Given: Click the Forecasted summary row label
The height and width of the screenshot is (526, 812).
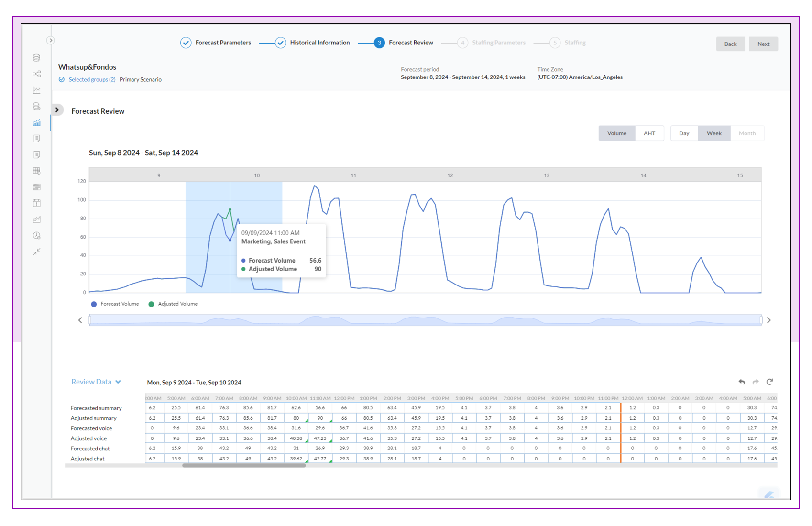Looking at the screenshot, I should point(96,408).
